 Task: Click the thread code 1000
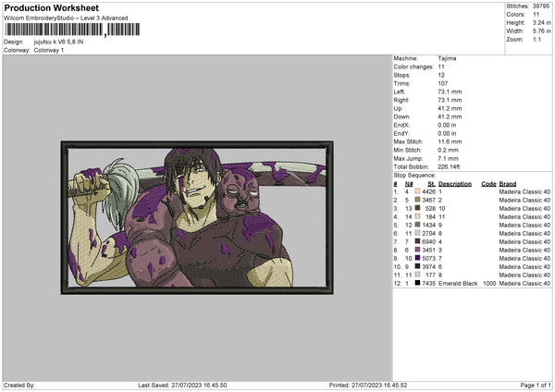tap(489, 283)
